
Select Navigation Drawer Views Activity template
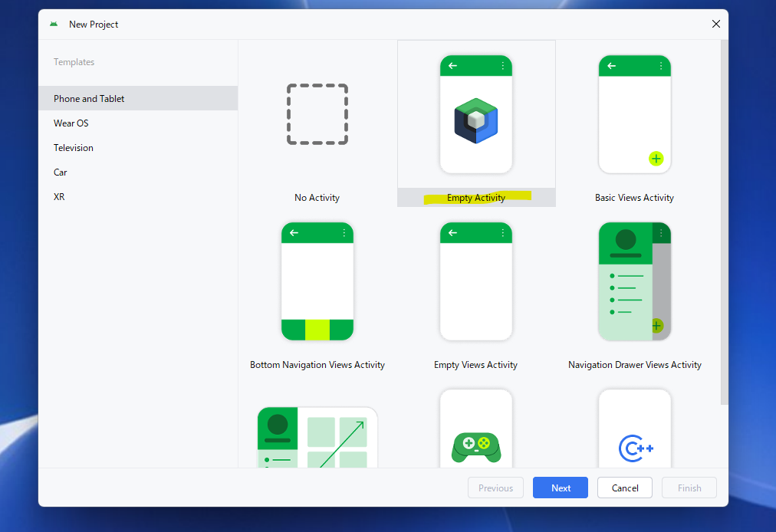(x=634, y=281)
